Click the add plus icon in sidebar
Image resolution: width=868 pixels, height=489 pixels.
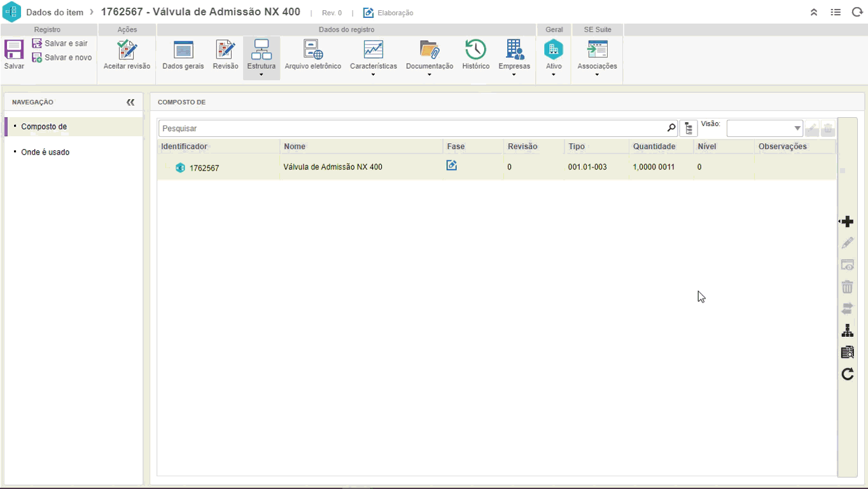847,222
